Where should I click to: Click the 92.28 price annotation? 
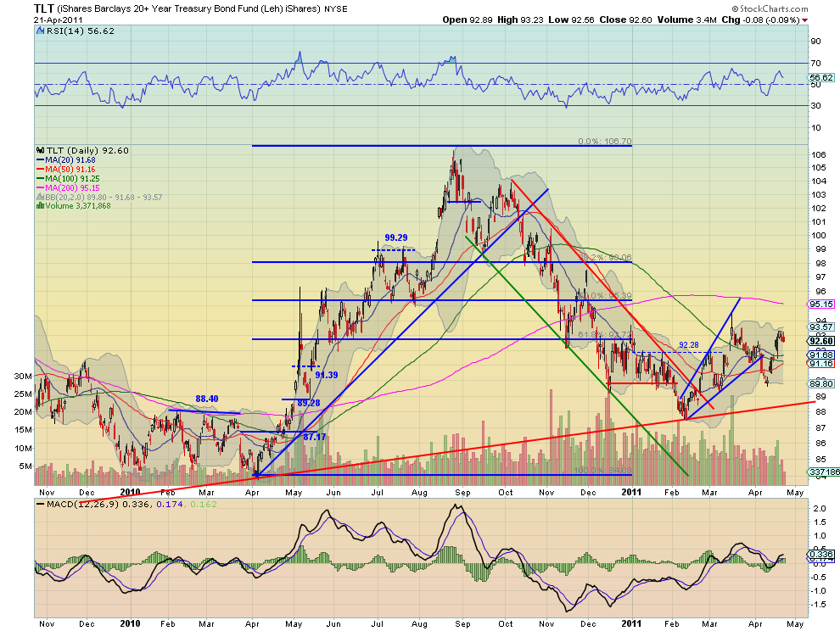pos(689,345)
